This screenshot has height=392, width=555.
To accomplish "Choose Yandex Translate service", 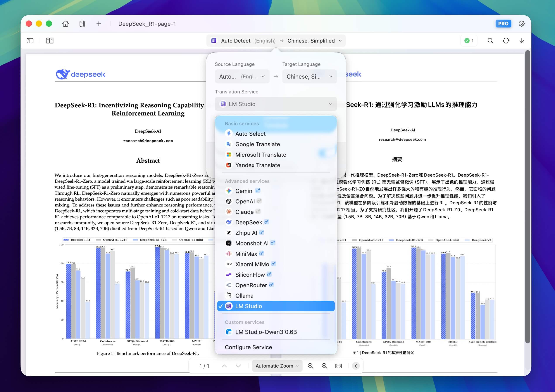I will point(276,165).
